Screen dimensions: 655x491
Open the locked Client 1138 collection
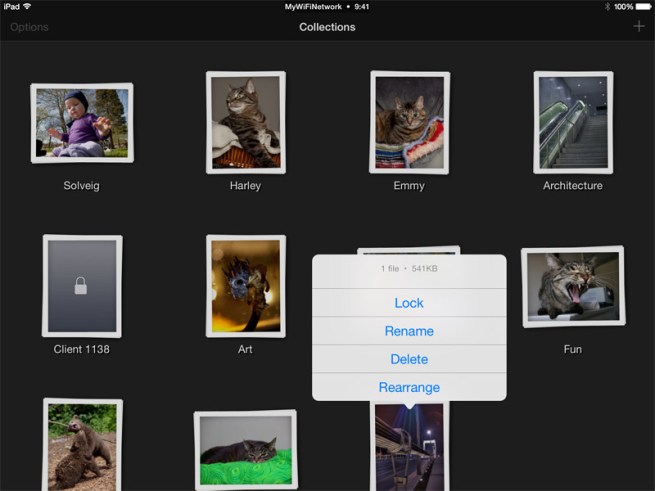point(82,286)
